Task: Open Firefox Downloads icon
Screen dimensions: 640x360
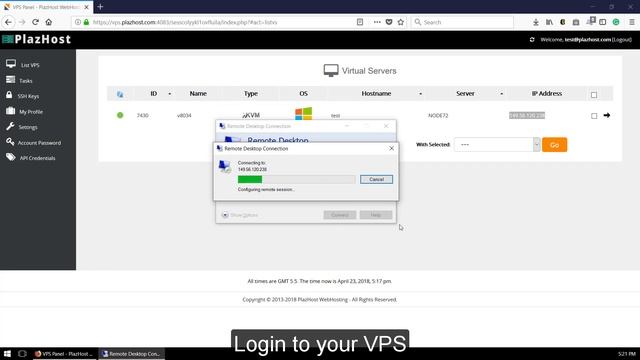Action: click(536, 22)
